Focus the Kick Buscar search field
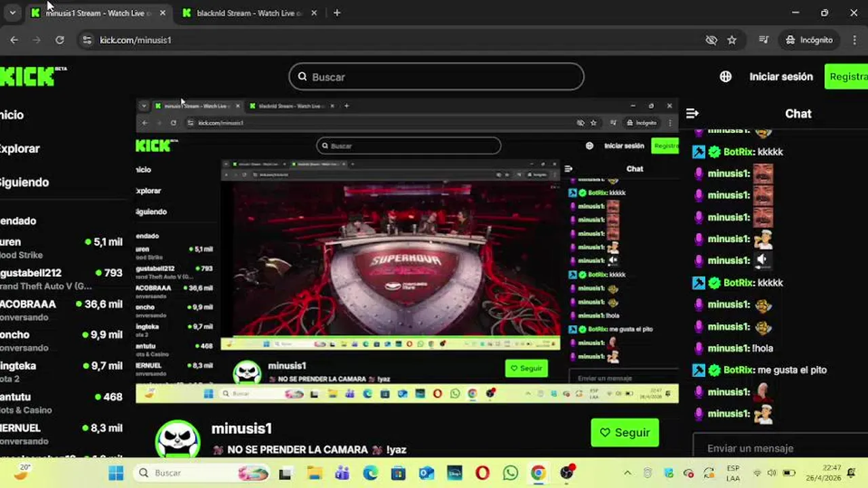 coord(436,77)
